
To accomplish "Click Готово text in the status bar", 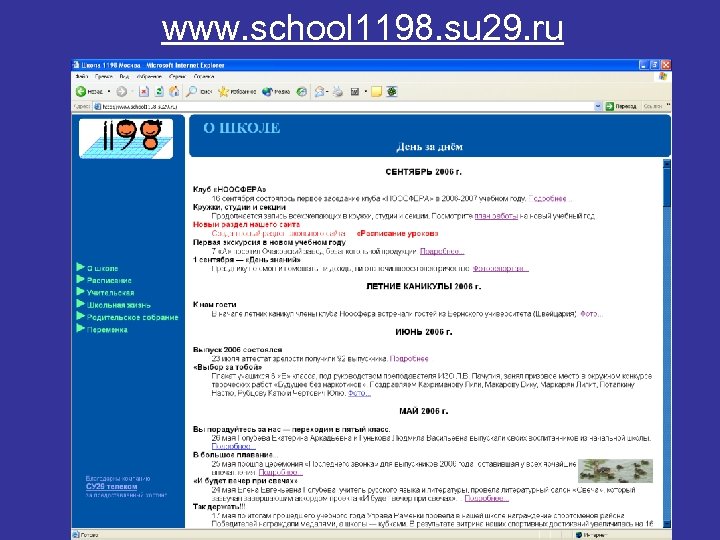I will pos(89,535).
